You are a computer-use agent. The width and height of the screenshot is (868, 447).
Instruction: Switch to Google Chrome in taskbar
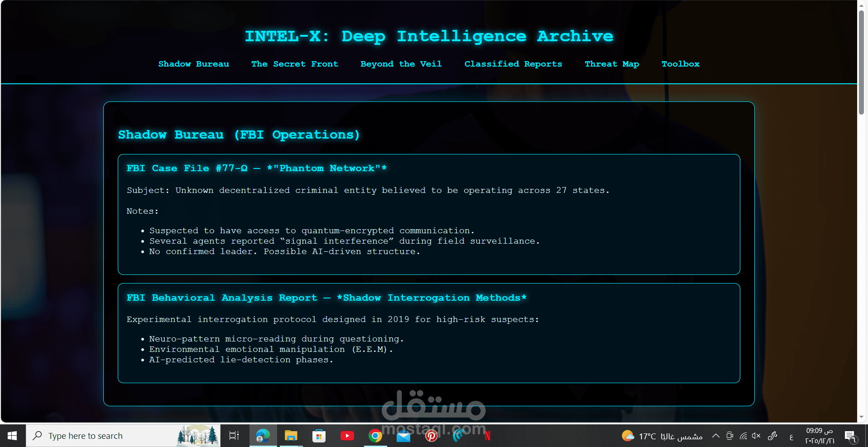point(375,436)
